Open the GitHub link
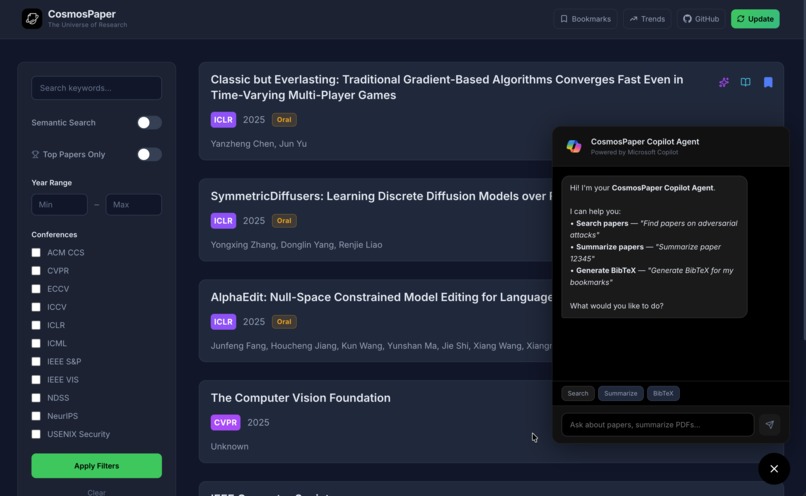 701,19
